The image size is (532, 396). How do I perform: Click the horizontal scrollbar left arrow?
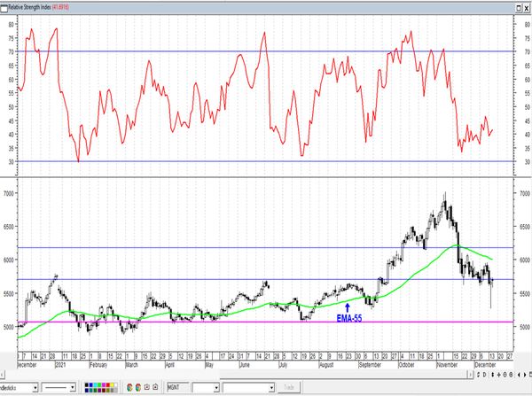(2, 375)
